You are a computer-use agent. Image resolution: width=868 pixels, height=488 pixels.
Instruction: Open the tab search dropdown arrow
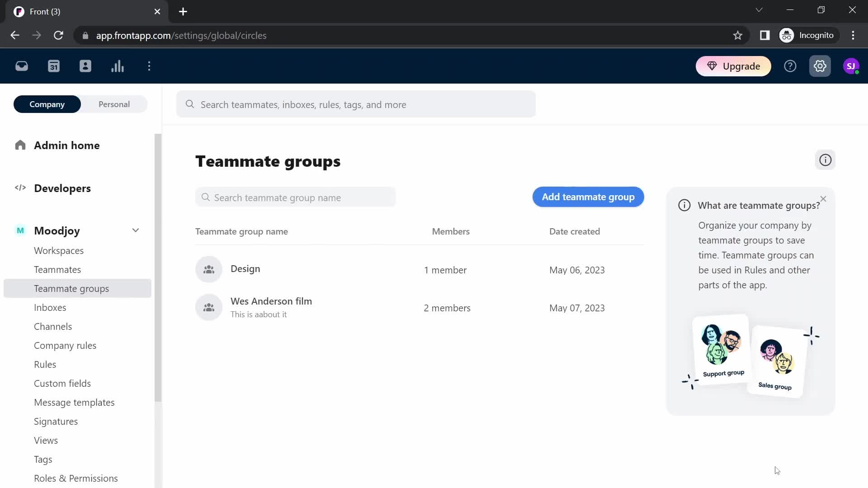tap(759, 10)
